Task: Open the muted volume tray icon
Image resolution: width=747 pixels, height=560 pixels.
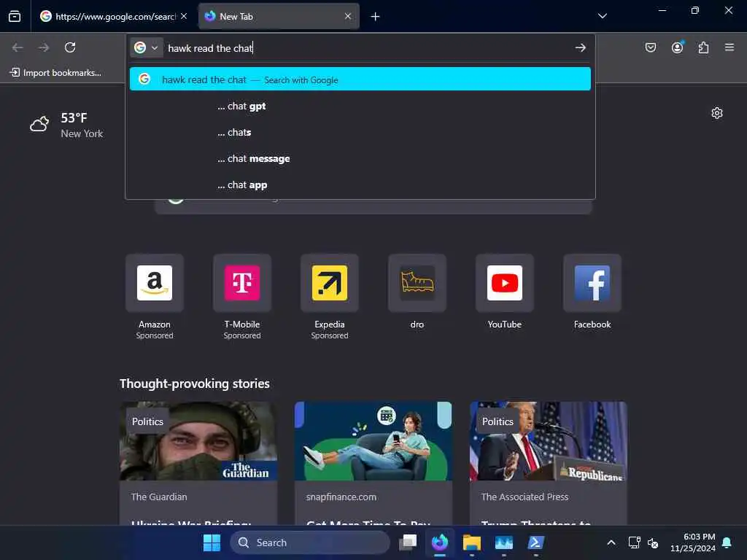Action: point(653,542)
